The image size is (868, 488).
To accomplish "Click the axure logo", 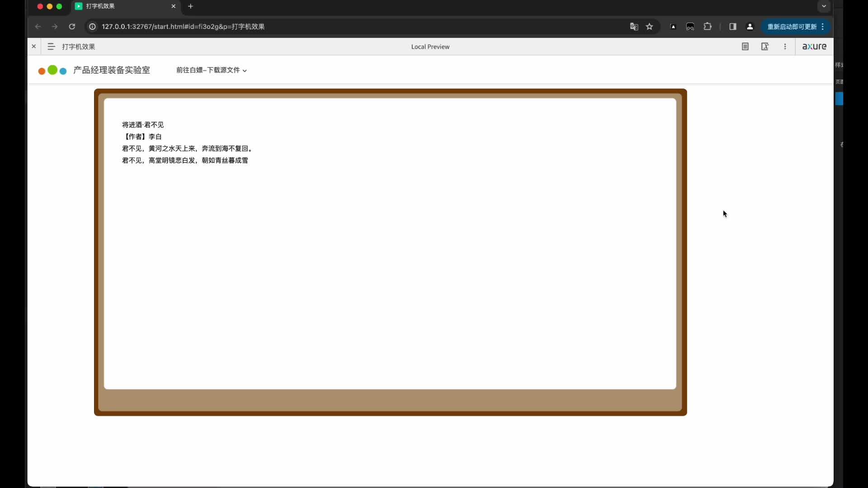I will click(814, 47).
